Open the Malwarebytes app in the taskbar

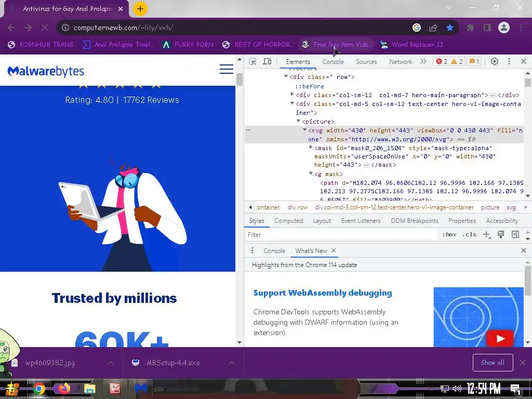pyautogui.click(x=140, y=388)
